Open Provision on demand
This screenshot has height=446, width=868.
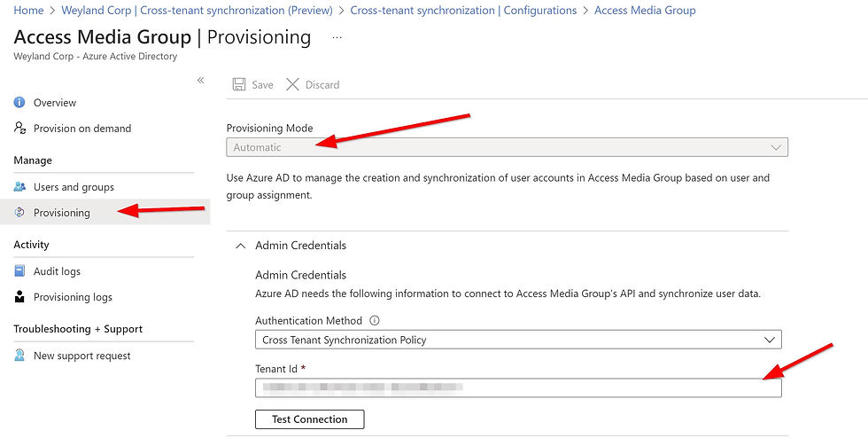81,129
